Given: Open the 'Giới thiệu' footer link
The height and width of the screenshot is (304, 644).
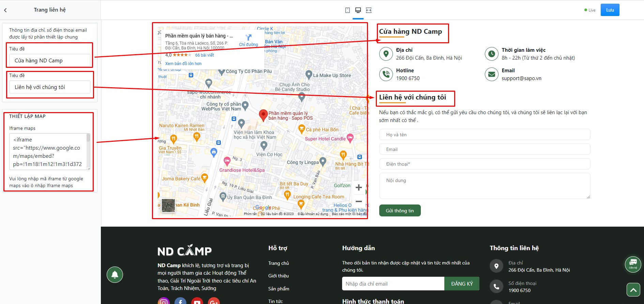Looking at the screenshot, I should [278, 276].
